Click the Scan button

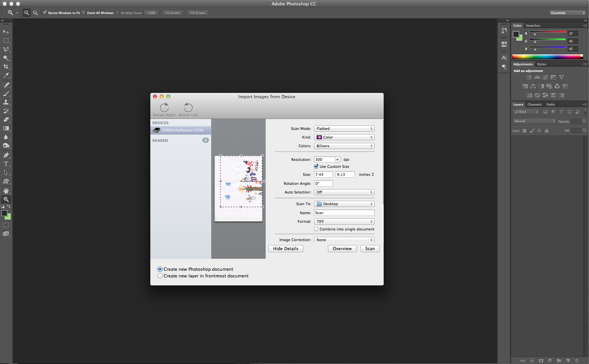[x=370, y=248]
